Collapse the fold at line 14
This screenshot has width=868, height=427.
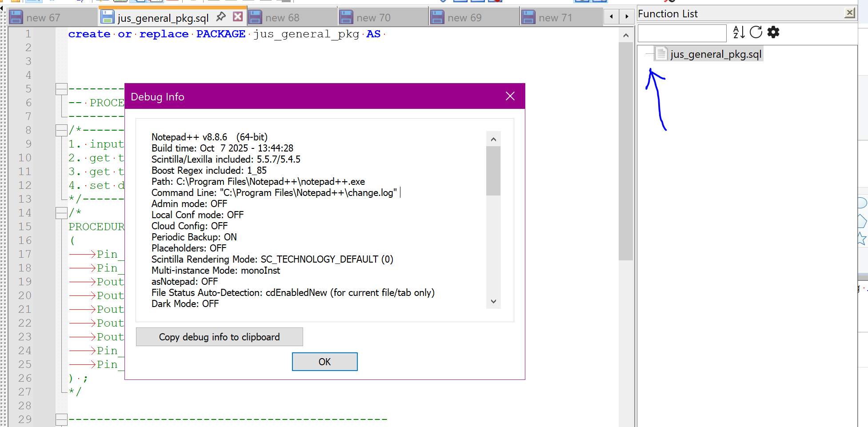[x=61, y=213]
